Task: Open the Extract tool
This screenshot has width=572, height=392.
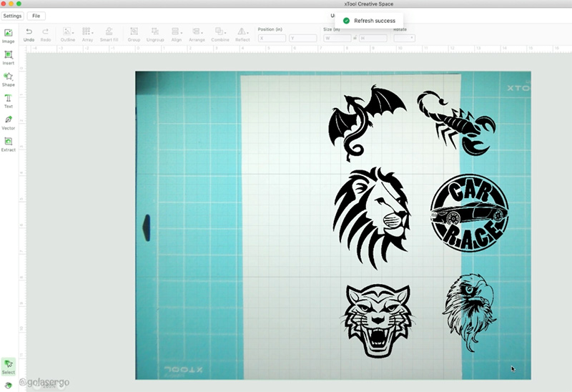Action: click(9, 144)
